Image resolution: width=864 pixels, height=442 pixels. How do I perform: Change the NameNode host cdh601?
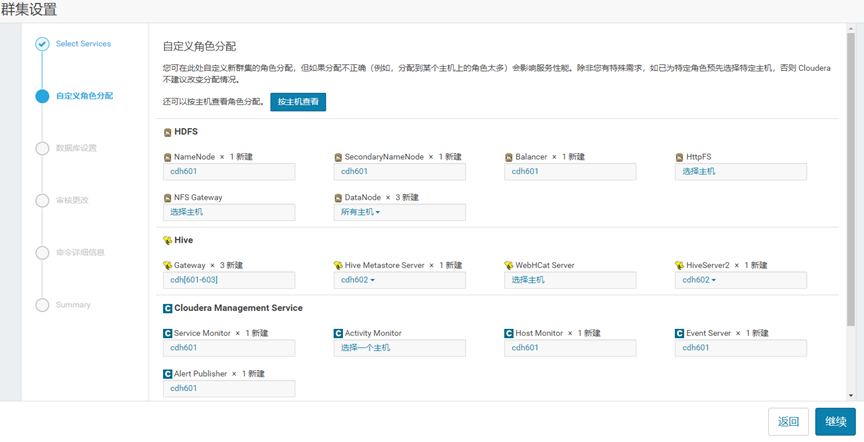pos(229,172)
